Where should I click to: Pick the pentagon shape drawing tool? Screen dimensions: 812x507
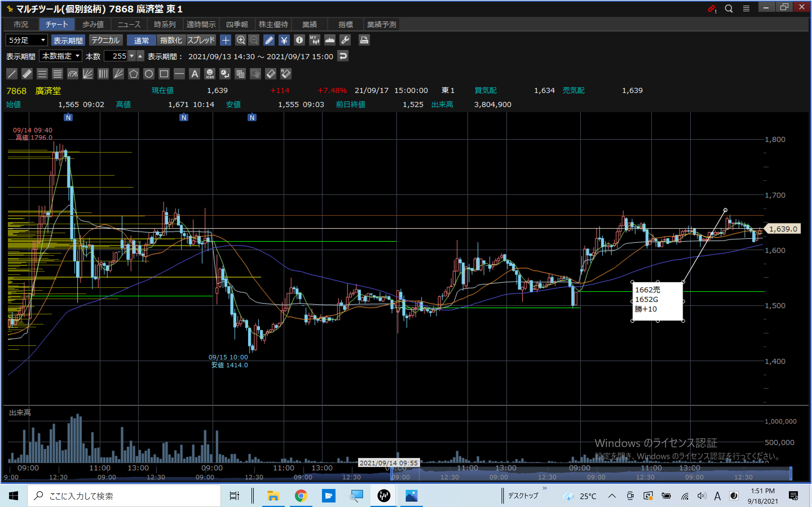pos(134,74)
